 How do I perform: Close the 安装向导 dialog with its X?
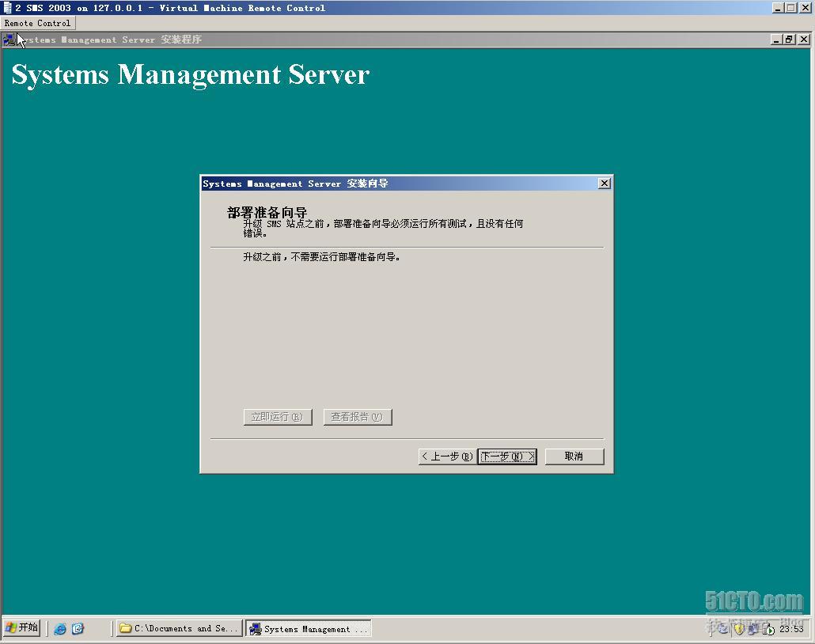pos(604,184)
